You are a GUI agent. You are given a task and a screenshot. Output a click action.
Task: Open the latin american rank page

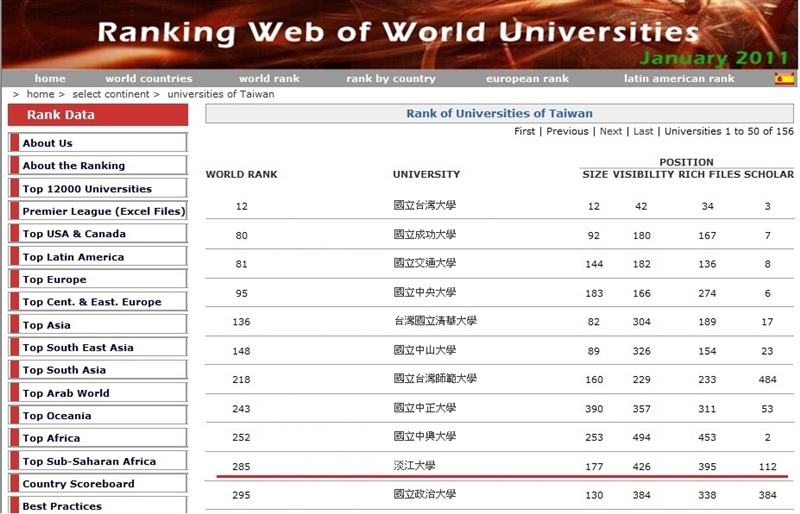pyautogui.click(x=679, y=79)
